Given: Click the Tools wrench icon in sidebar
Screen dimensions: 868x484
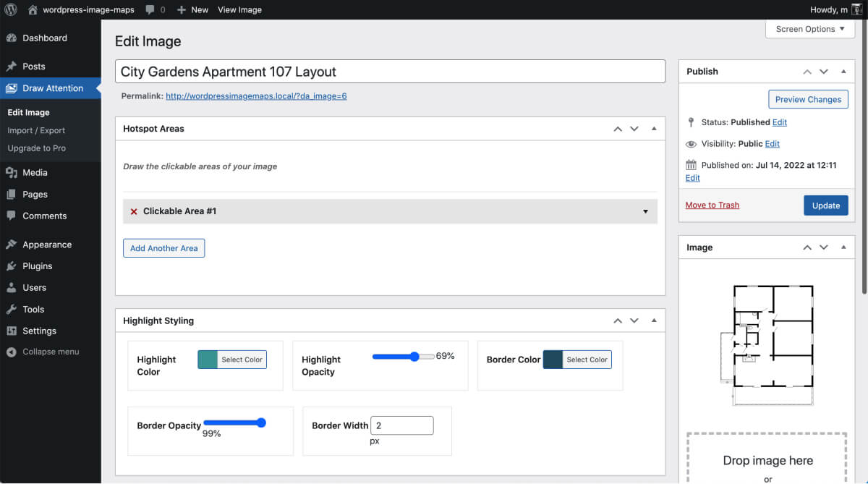Looking at the screenshot, I should click(12, 309).
